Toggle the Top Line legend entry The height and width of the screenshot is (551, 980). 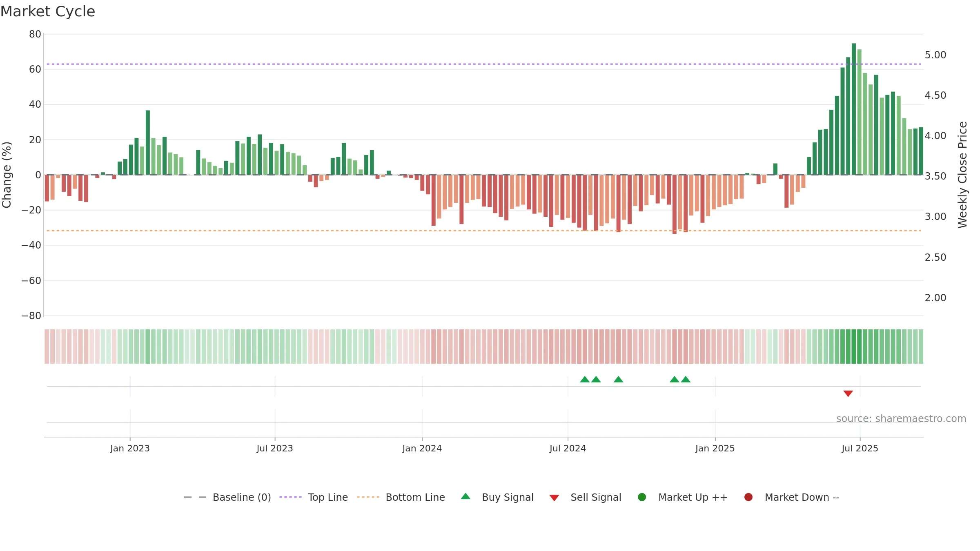[314, 497]
